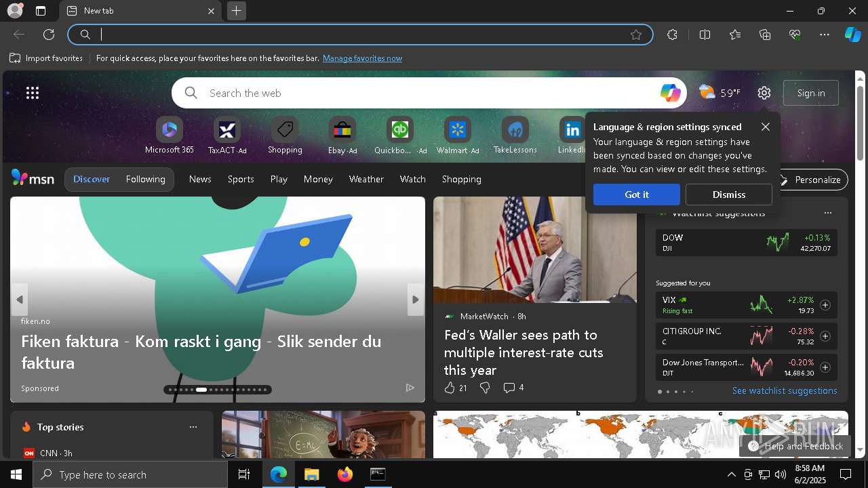868x488 pixels.
Task: Click Import favorites
Action: pyautogui.click(x=46, y=58)
